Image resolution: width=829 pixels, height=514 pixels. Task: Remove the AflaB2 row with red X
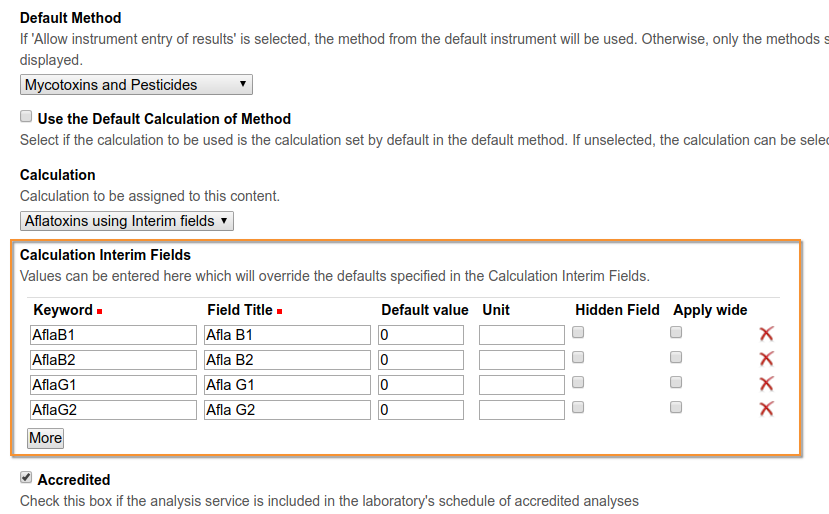(766, 359)
